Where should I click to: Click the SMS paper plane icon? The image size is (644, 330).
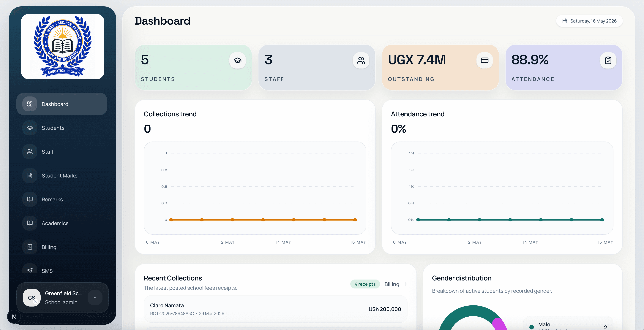click(30, 271)
